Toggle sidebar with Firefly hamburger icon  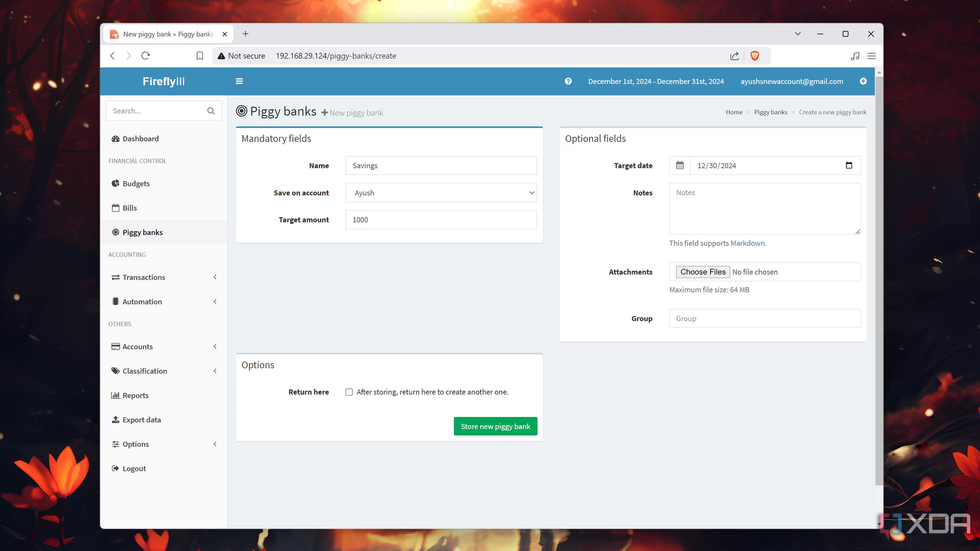(x=239, y=81)
